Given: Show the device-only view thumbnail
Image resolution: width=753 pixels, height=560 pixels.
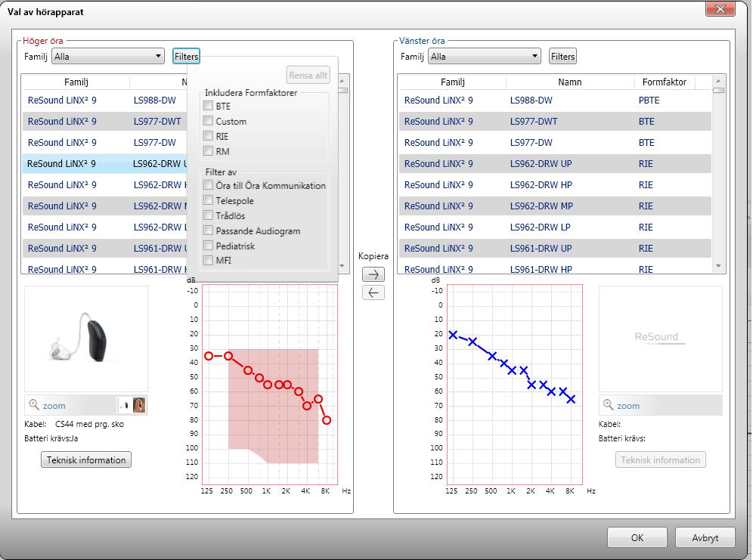Looking at the screenshot, I should [x=125, y=405].
